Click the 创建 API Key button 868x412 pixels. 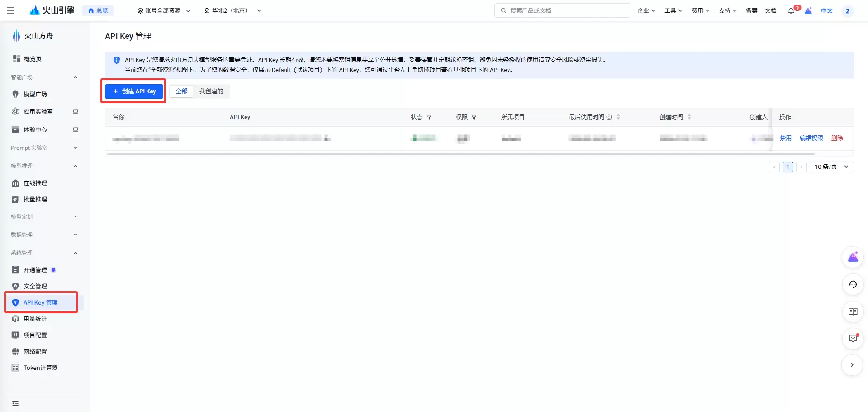[x=133, y=91]
